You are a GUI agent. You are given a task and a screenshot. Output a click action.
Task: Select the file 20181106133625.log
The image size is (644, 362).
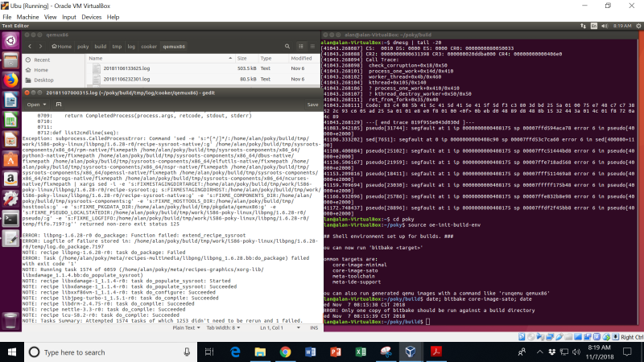click(x=126, y=68)
